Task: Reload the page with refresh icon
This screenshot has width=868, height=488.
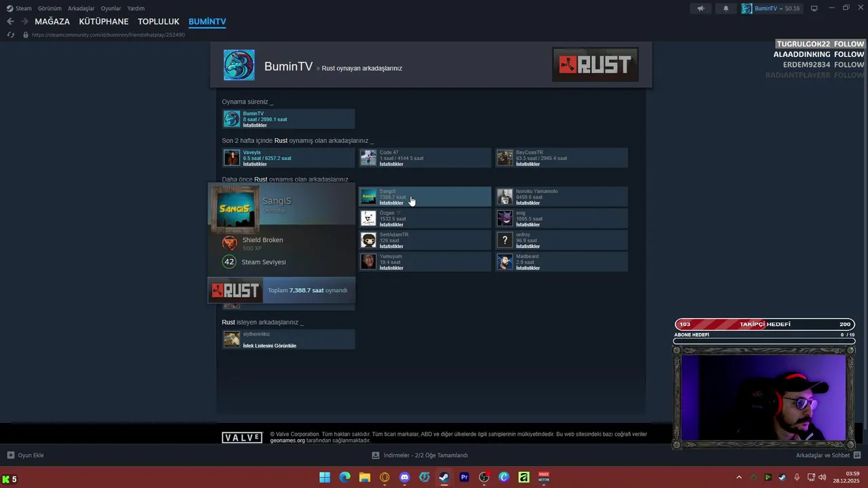Action: click(10, 35)
